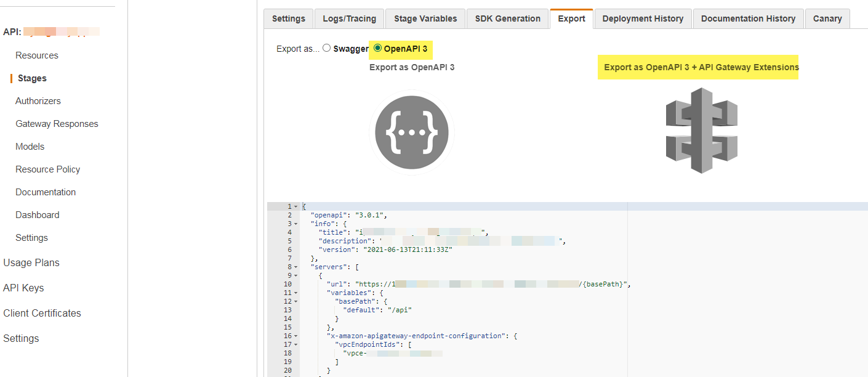Collapse the root JSON object on line 1
This screenshot has height=377, width=868.
(297, 206)
